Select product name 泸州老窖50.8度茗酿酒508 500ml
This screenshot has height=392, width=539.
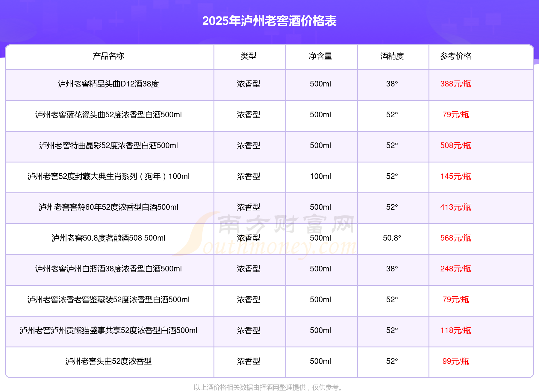(108, 238)
